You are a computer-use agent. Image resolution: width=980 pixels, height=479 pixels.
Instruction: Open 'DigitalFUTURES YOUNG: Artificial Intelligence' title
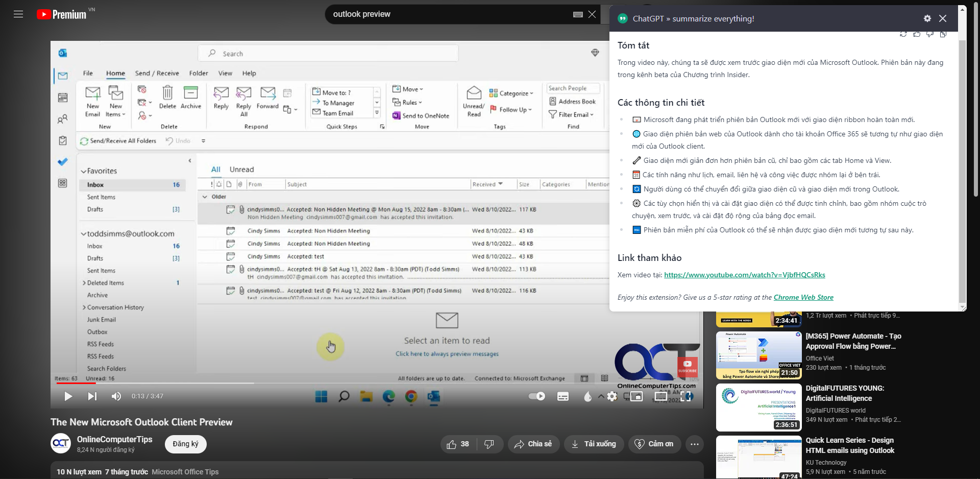click(845, 393)
